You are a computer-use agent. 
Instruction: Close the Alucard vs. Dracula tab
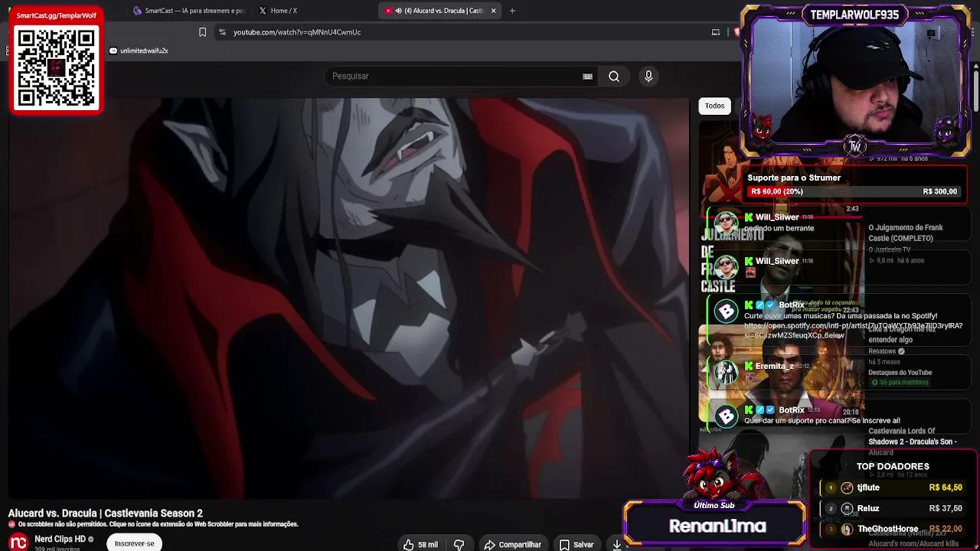pos(493,11)
